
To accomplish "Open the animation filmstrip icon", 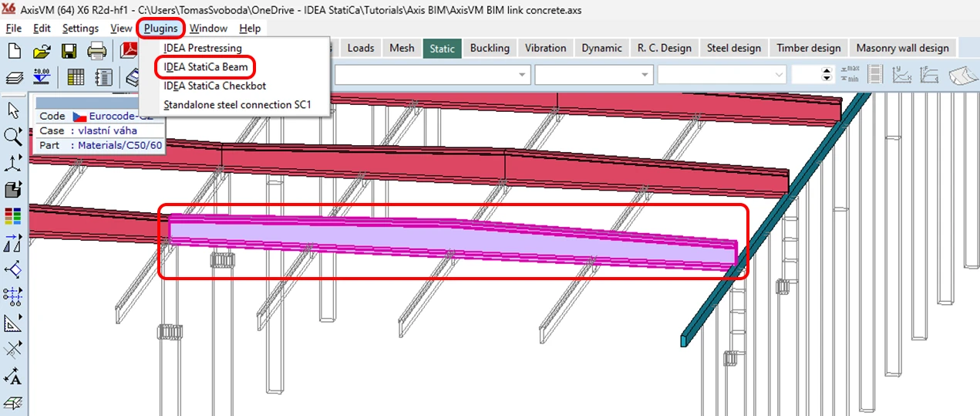I will 874,75.
